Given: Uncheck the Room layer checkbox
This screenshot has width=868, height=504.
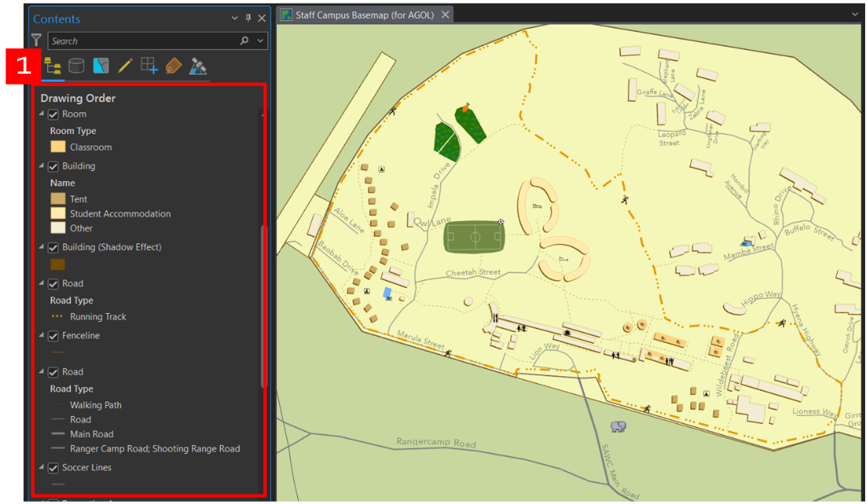Looking at the screenshot, I should [53, 115].
